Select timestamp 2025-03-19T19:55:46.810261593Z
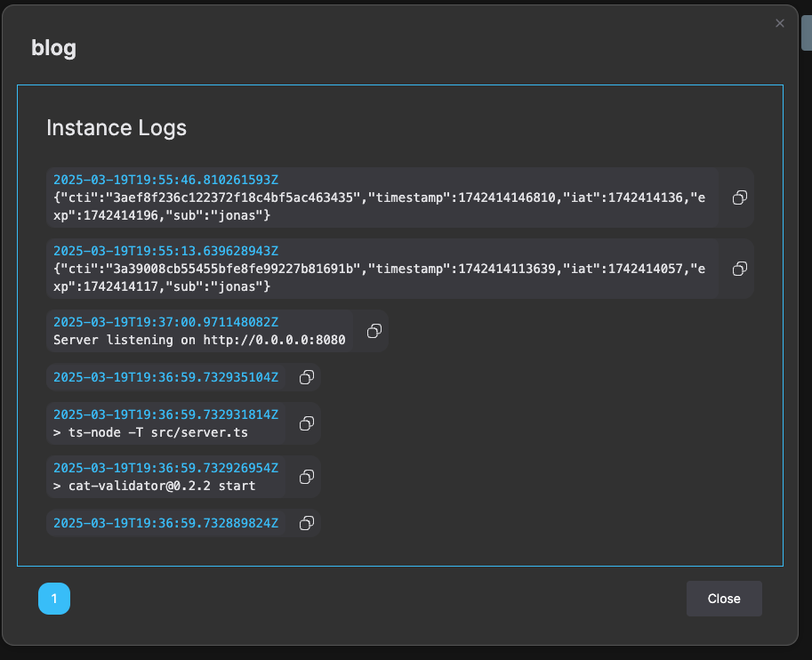 click(x=165, y=180)
